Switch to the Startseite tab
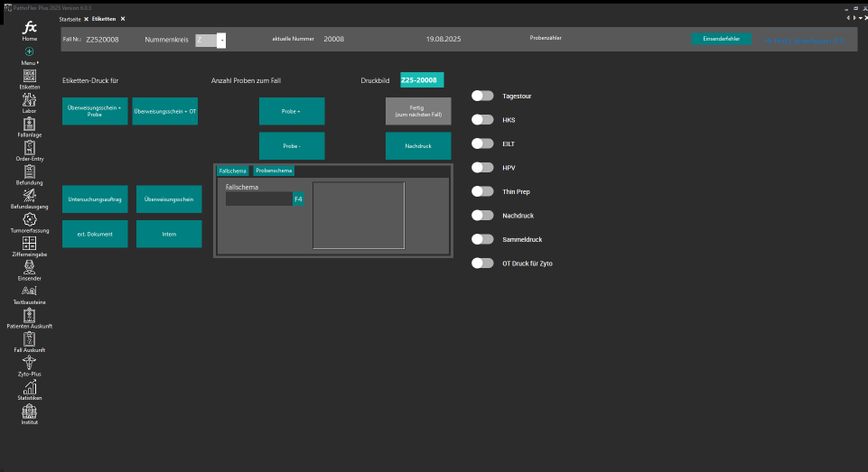This screenshot has height=472, width=868. pos(70,19)
